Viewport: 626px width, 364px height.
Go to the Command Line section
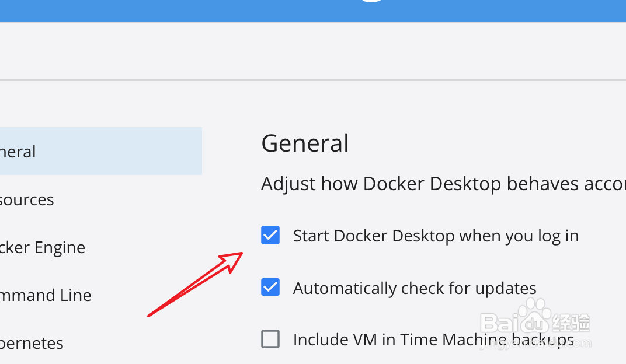click(46, 295)
